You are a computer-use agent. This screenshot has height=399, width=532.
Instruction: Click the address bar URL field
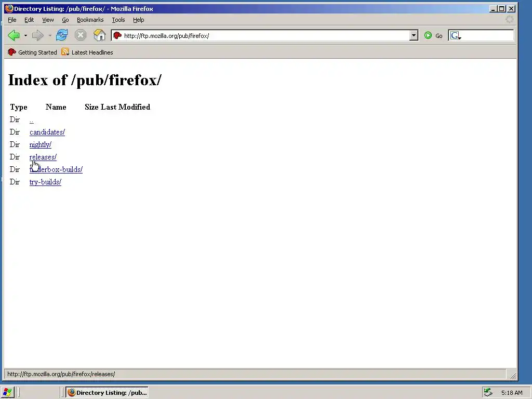[x=265, y=36]
